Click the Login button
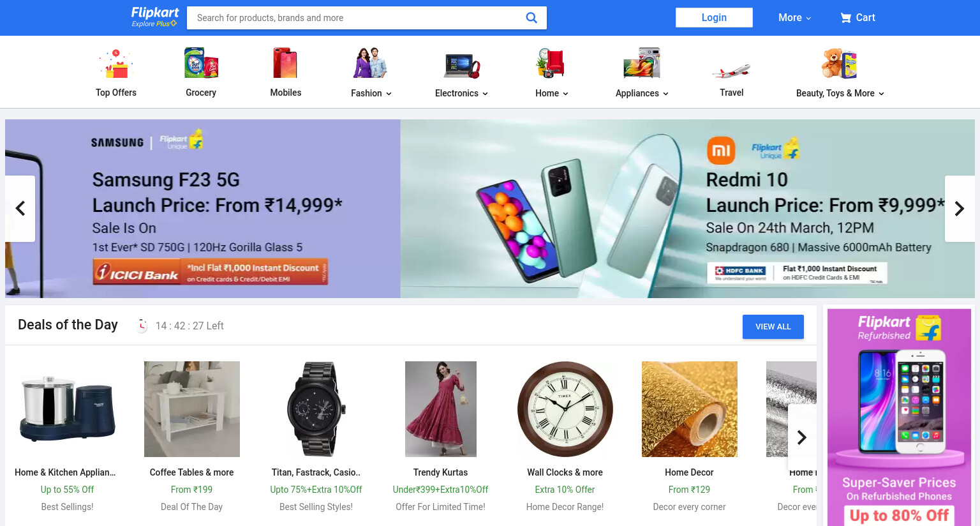 714,18
